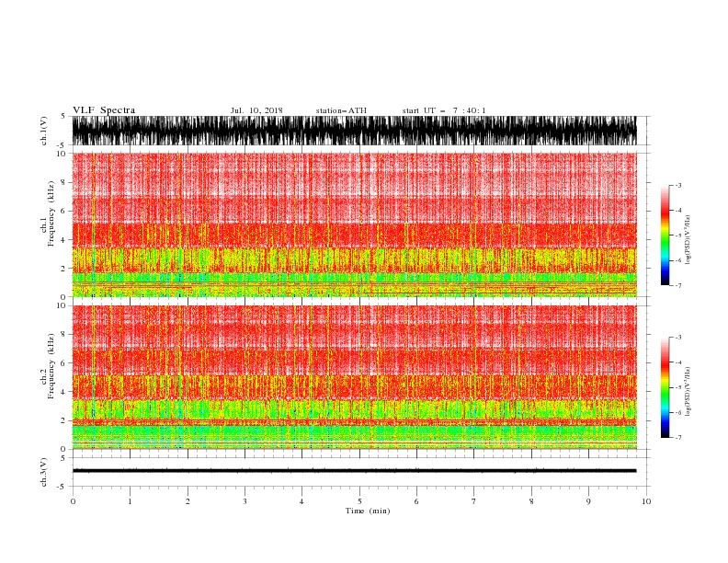The image size is (728, 563).
Task: Click time axis tick label "8"
Action: pyautogui.click(x=531, y=501)
